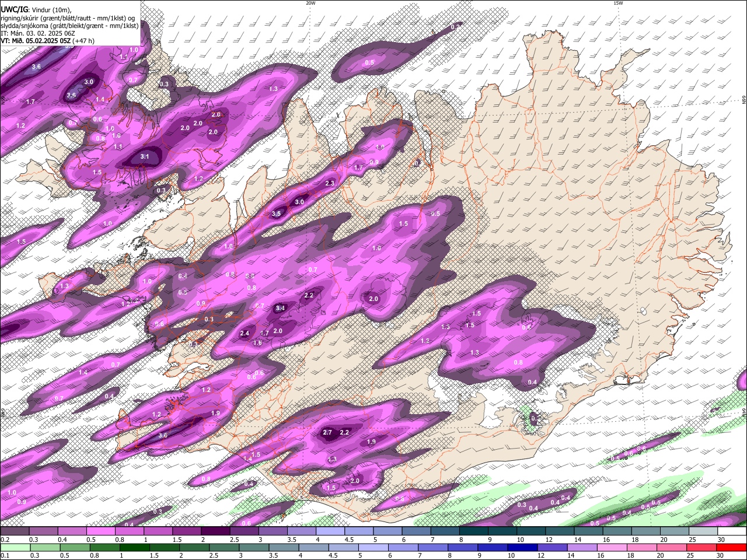This screenshot has height=560, width=747.
Task: Select the light lavender swatch at 4, upper scale
Action: click(329, 531)
